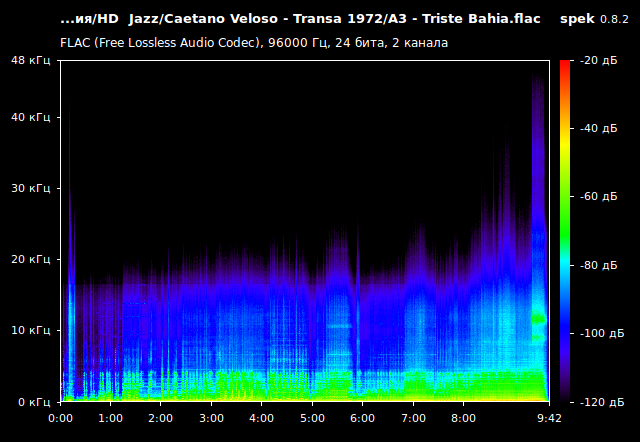Viewport: 640px width, 442px height.
Task: Click the 0:00 time axis label
Action: tap(60, 418)
